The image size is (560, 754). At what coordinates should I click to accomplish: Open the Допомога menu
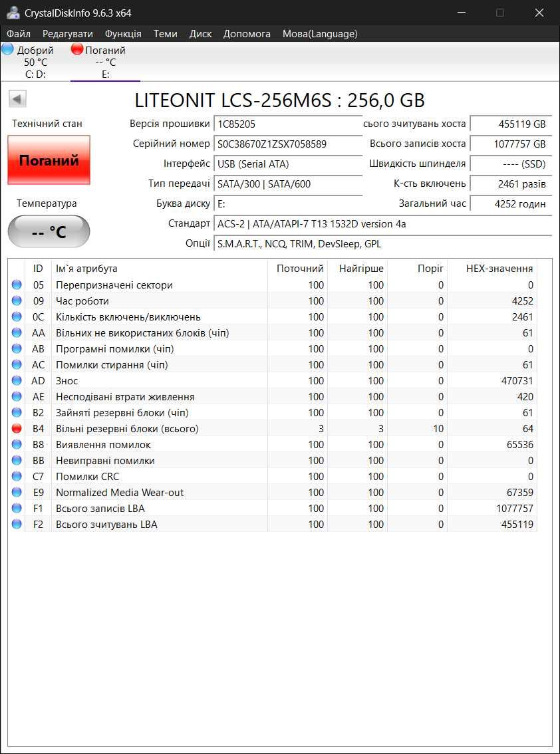click(x=247, y=34)
